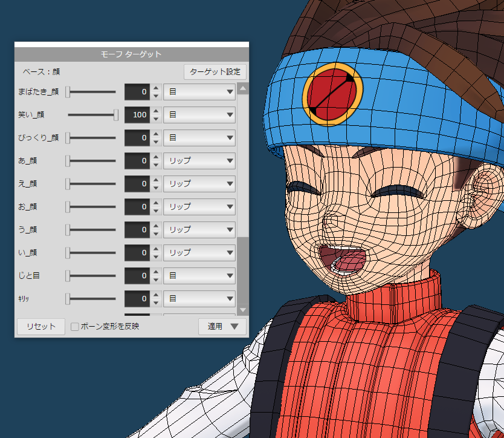Screen dimensions: 504x438
Task: Open the まばたき_顔 category dropdown
Action: pos(199,92)
